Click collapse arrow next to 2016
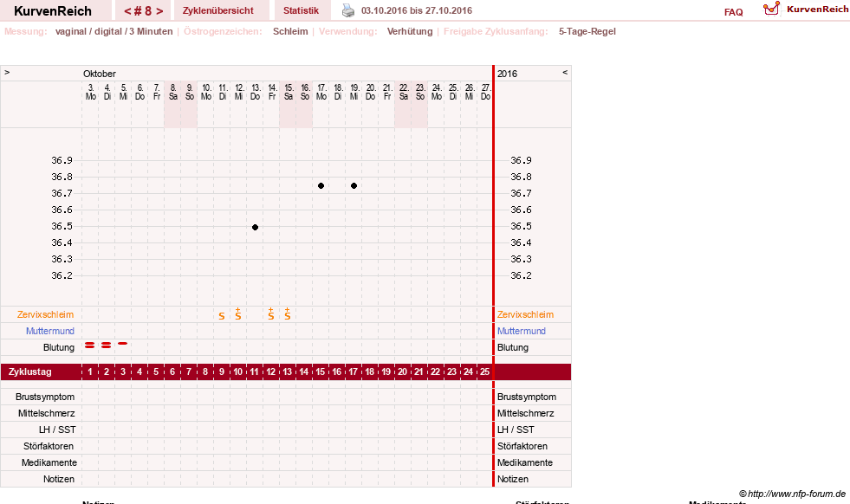Viewport: 850px width, 504px height. (565, 72)
